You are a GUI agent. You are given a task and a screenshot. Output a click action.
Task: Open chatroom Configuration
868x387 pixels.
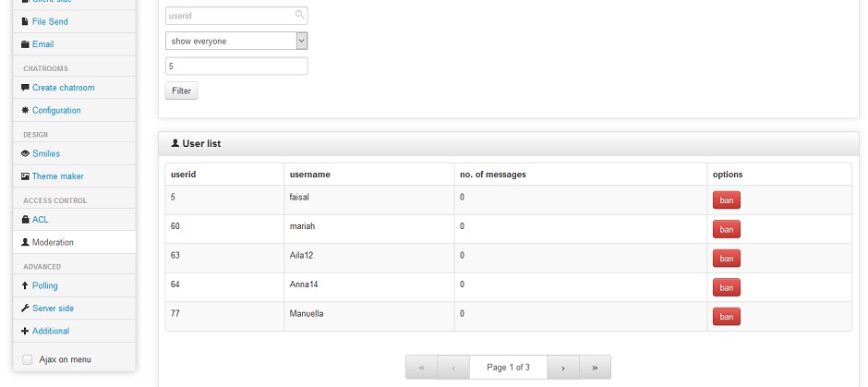[56, 110]
